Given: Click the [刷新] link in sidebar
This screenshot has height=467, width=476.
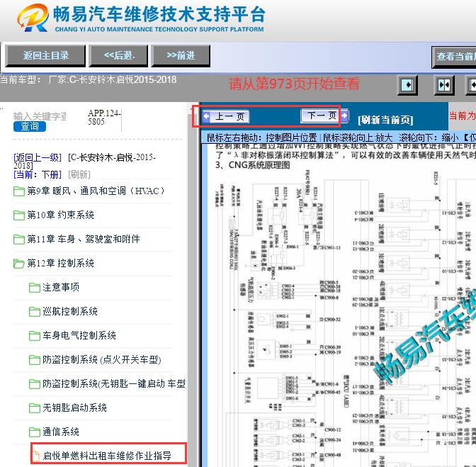Looking at the screenshot, I should click(x=79, y=174).
